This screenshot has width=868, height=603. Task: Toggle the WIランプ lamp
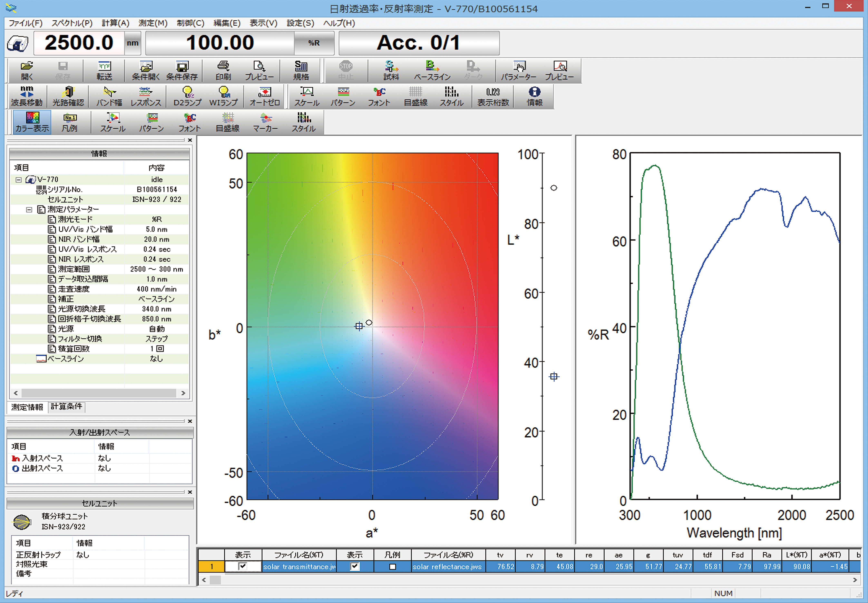coord(224,96)
